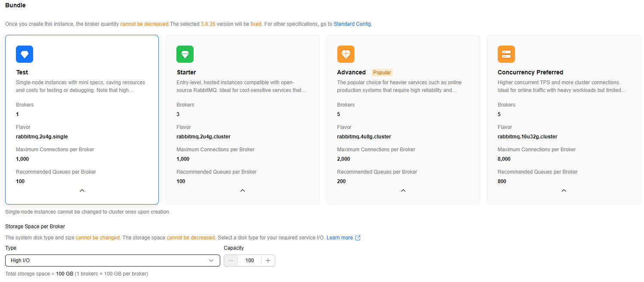The height and width of the screenshot is (282, 644).
Task: Click the Concurrency Preferred server icon
Action: point(506,54)
